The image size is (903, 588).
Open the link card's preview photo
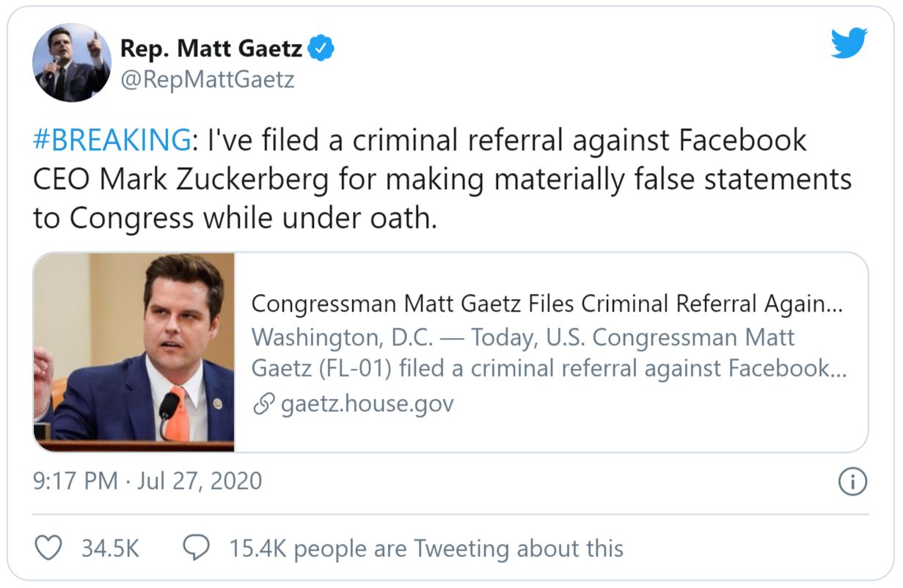click(x=134, y=352)
